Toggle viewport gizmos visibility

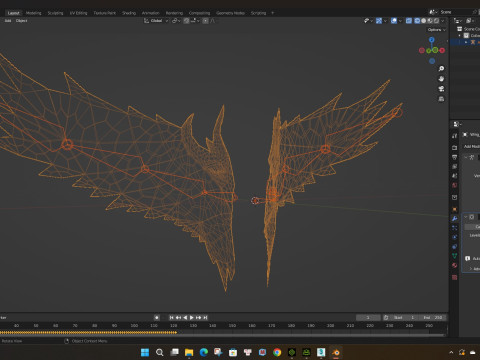click(x=379, y=21)
